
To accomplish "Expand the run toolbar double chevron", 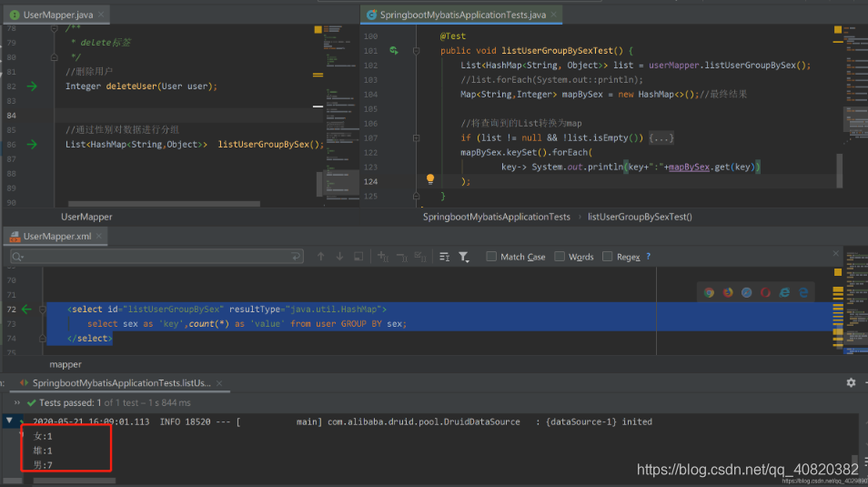I will coord(17,402).
